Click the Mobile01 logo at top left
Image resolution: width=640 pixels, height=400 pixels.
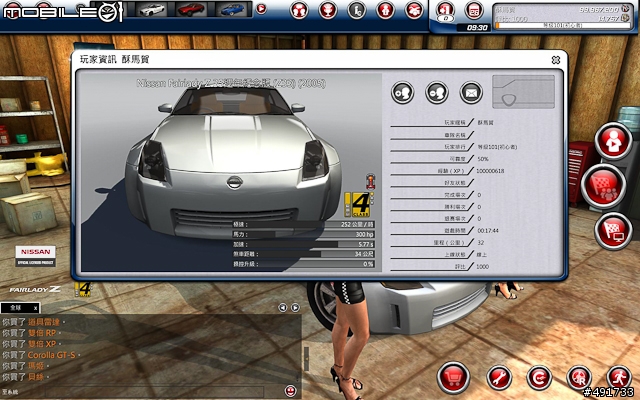(62, 12)
